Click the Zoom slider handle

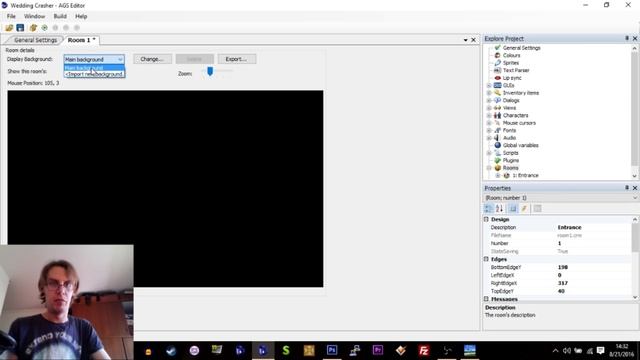click(210, 71)
